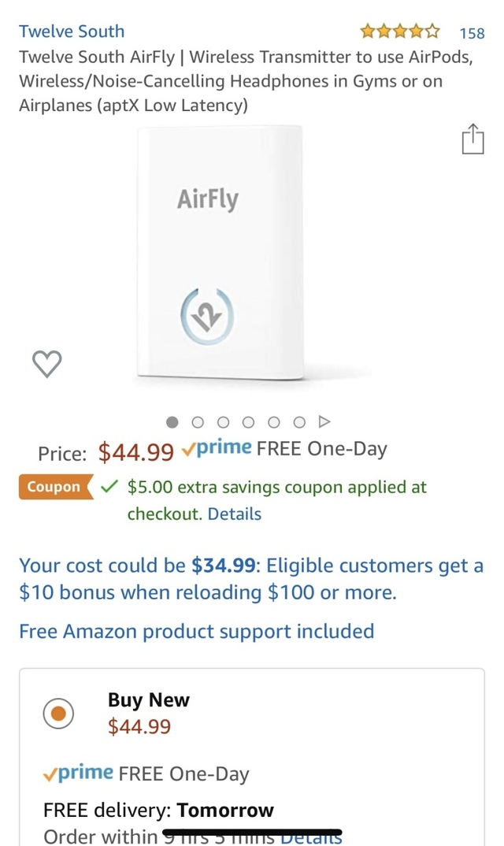Tap the share icon
The height and width of the screenshot is (846, 504).
[x=472, y=139]
